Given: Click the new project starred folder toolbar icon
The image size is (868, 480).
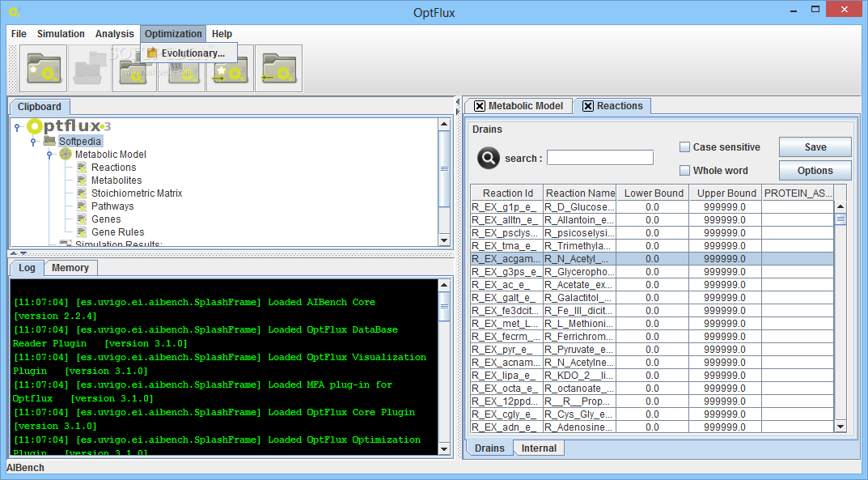Looking at the screenshot, I should (43, 68).
